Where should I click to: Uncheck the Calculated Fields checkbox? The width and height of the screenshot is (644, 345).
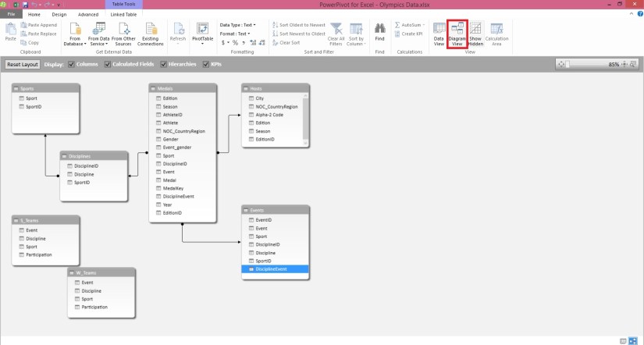coord(108,64)
